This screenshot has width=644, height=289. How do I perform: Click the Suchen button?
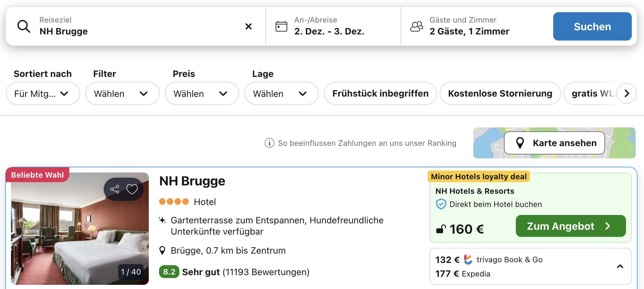tap(592, 26)
